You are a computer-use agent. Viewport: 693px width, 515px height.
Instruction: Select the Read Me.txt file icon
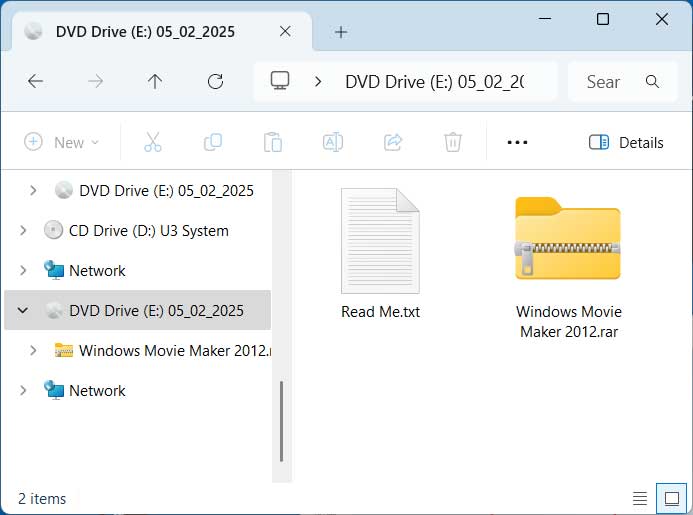pos(380,240)
